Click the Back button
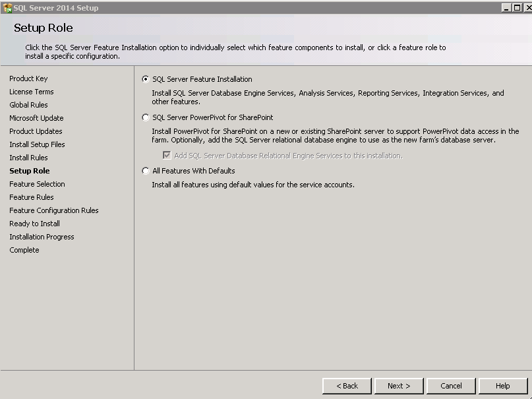 (347, 386)
